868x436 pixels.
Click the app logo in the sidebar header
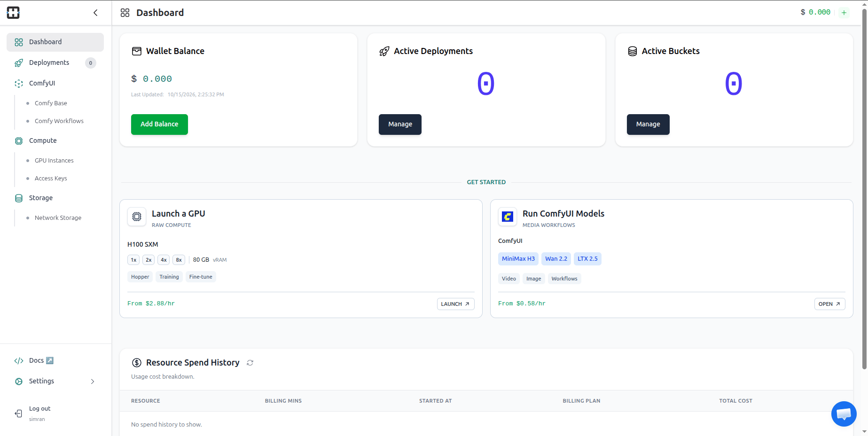(x=13, y=13)
